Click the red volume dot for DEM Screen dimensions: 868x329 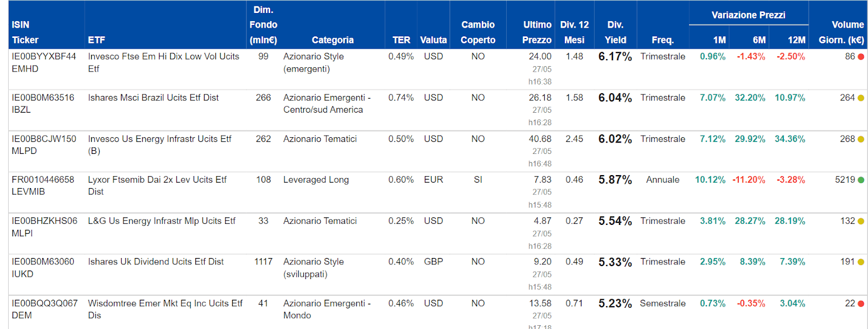pos(861,304)
